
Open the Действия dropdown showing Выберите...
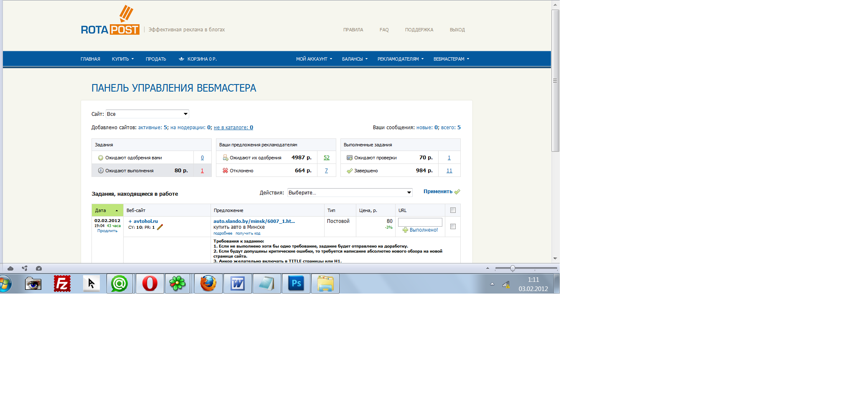(350, 192)
